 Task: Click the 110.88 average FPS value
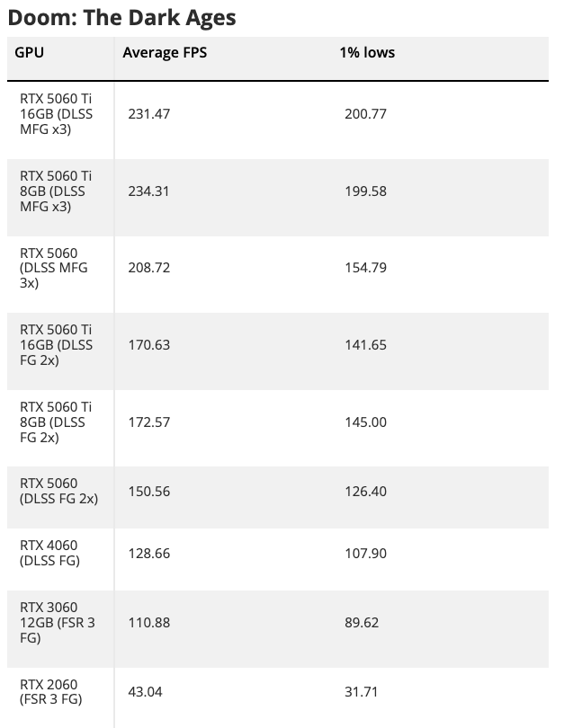click(149, 622)
